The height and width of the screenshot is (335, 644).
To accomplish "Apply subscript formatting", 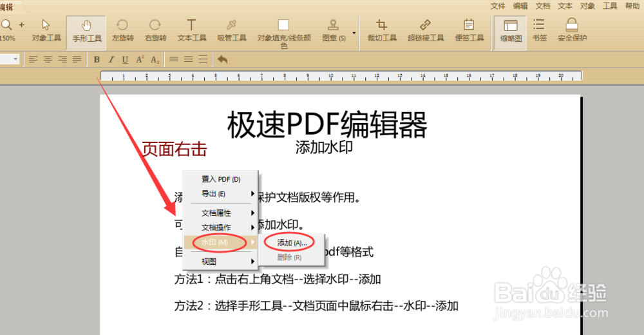I will [x=155, y=60].
